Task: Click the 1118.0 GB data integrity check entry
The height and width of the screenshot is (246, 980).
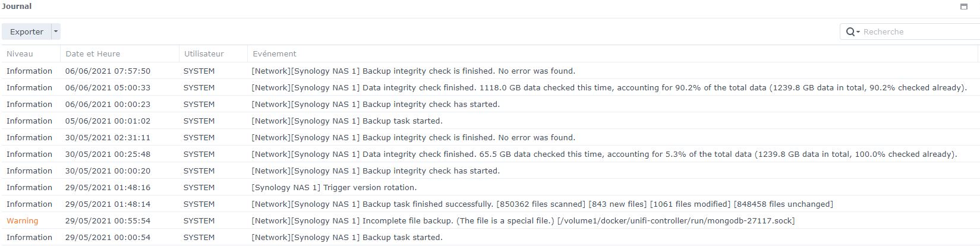Action: [x=609, y=87]
